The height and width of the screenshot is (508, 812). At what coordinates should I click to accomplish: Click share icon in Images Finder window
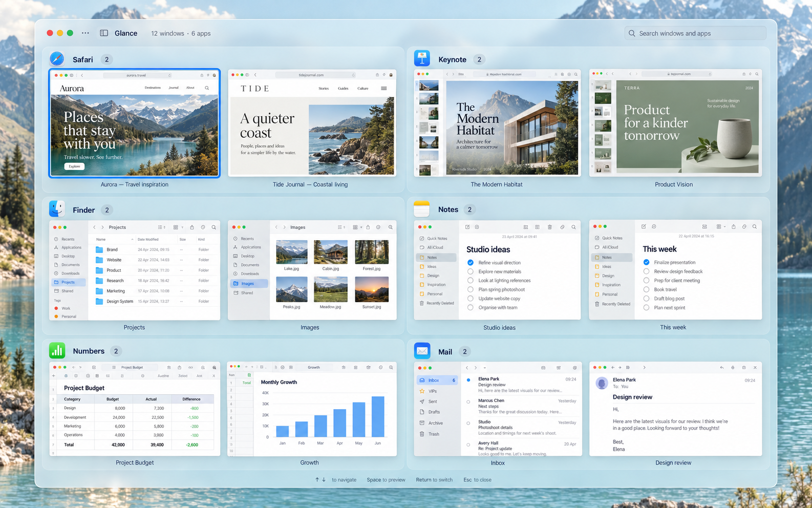[x=368, y=227]
